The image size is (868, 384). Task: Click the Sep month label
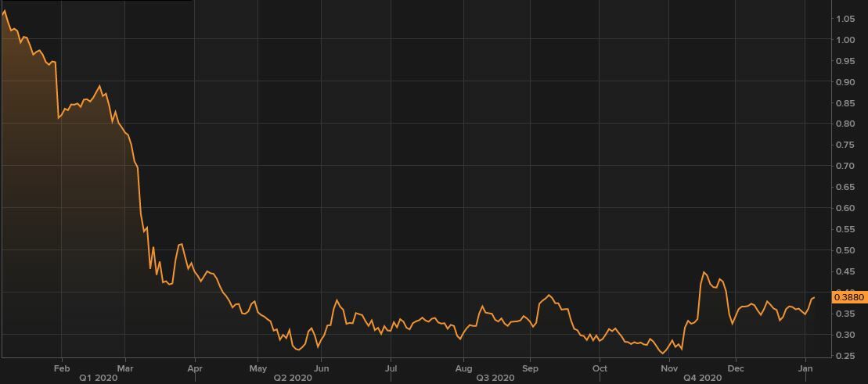(531, 368)
